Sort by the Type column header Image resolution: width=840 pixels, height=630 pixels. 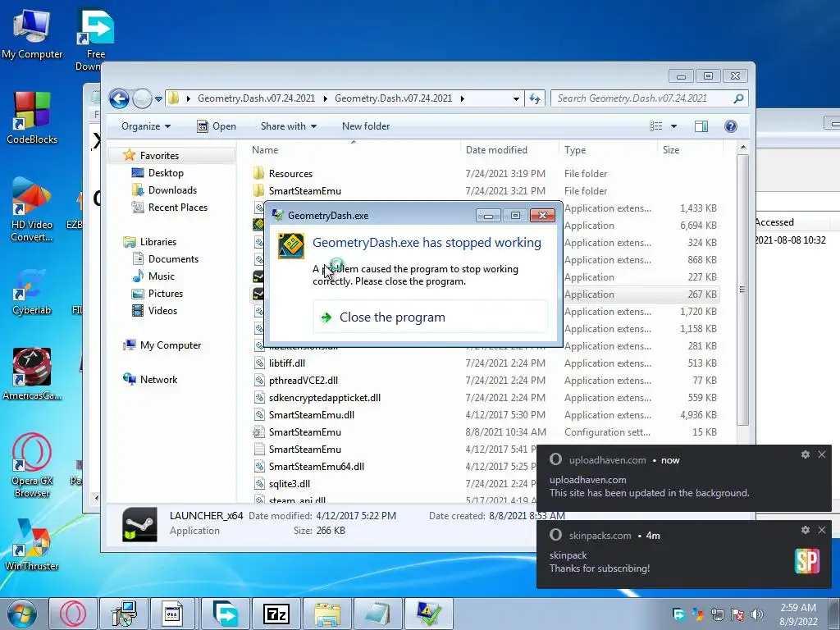[575, 150]
